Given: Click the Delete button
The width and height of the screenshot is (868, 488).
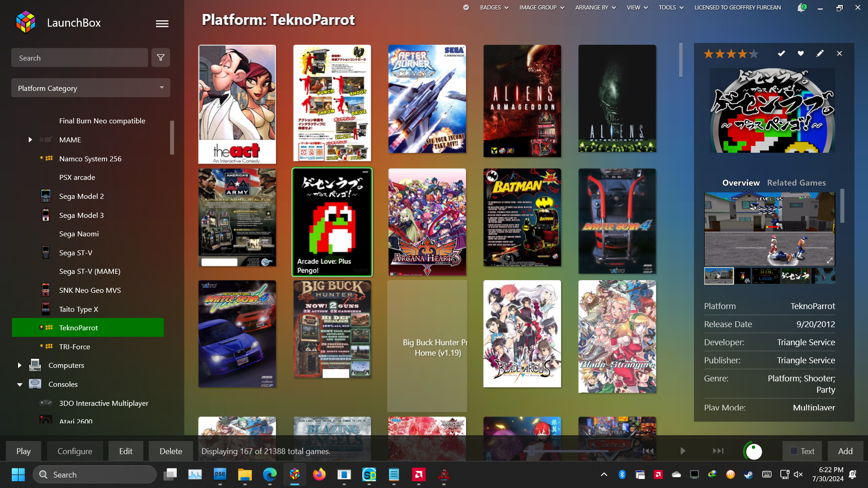Looking at the screenshot, I should pos(171,451).
